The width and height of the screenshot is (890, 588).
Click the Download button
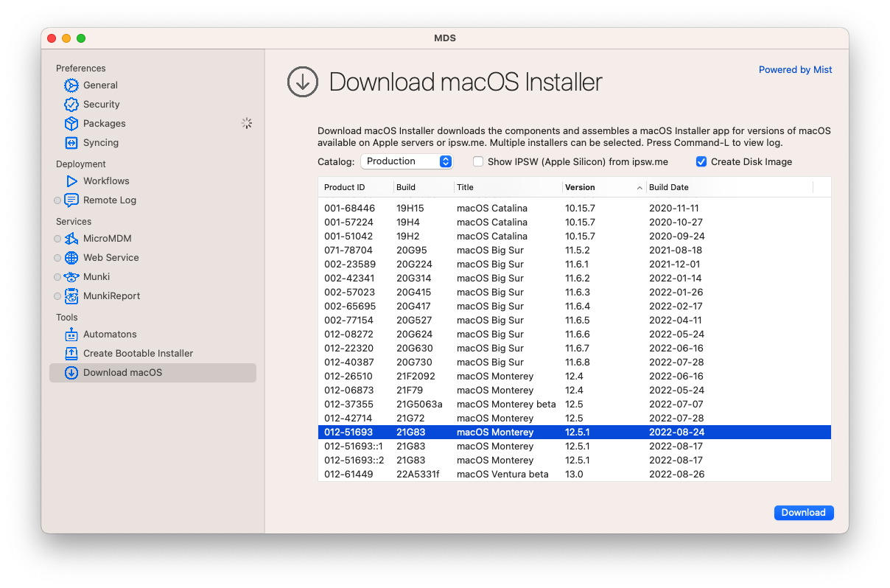tap(804, 513)
